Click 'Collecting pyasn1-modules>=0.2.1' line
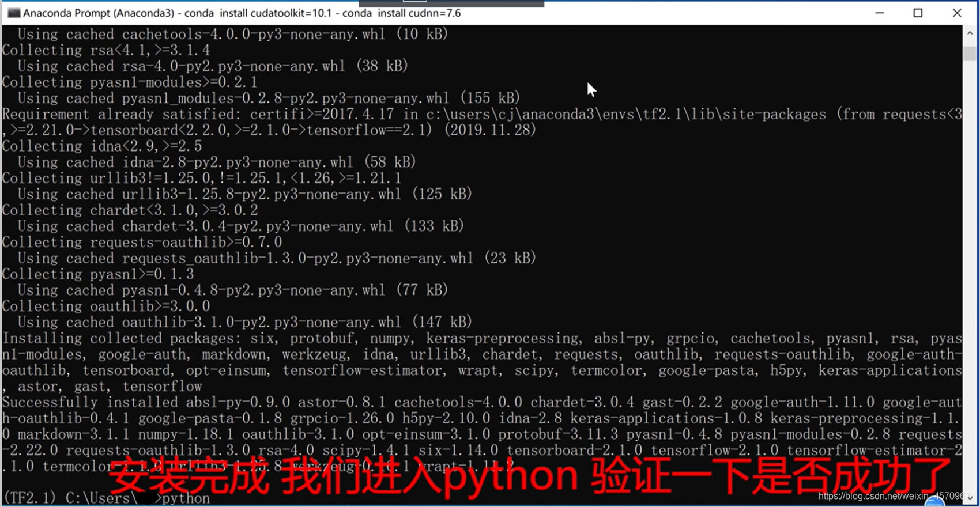The height and width of the screenshot is (507, 980). click(x=130, y=82)
